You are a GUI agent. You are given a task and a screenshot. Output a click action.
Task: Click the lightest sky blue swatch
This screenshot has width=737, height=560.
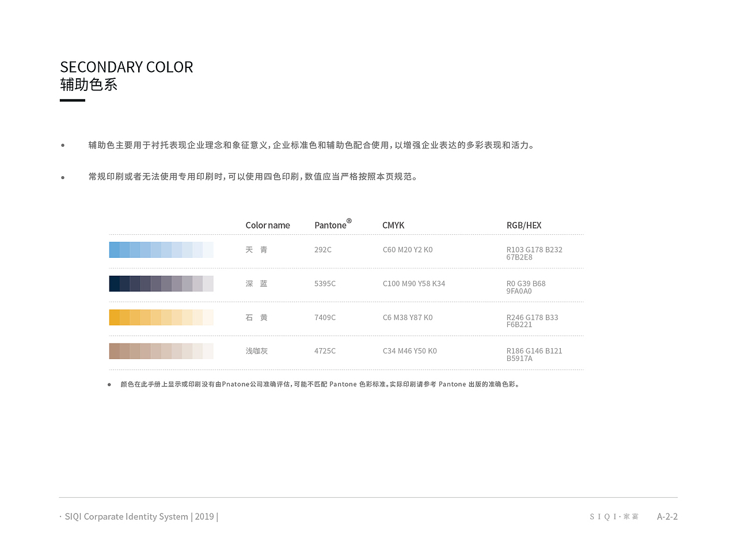click(x=208, y=250)
